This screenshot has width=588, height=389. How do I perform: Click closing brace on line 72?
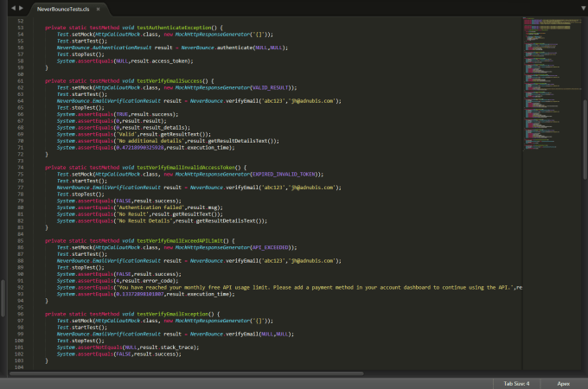47,155
